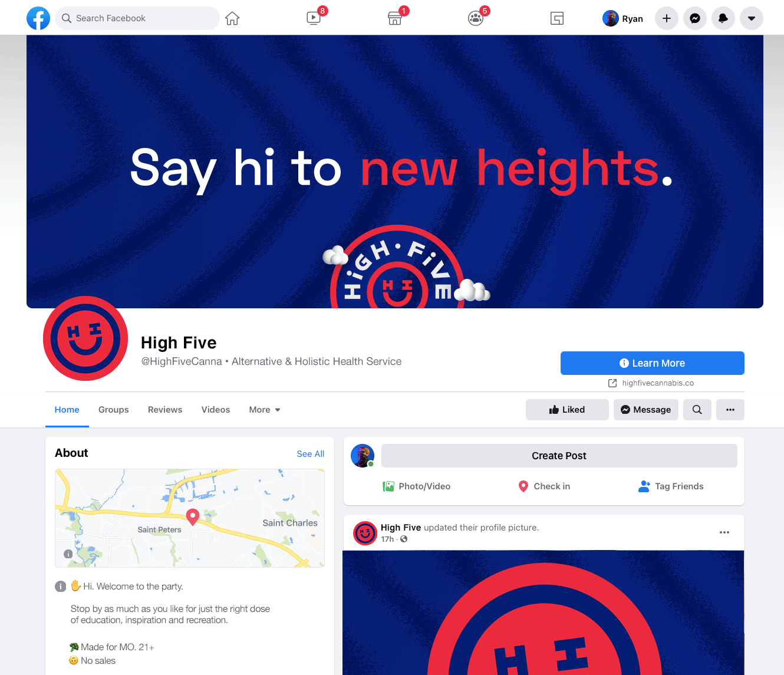The height and width of the screenshot is (675, 784).
Task: Open page options ellipsis menu
Action: 730,410
